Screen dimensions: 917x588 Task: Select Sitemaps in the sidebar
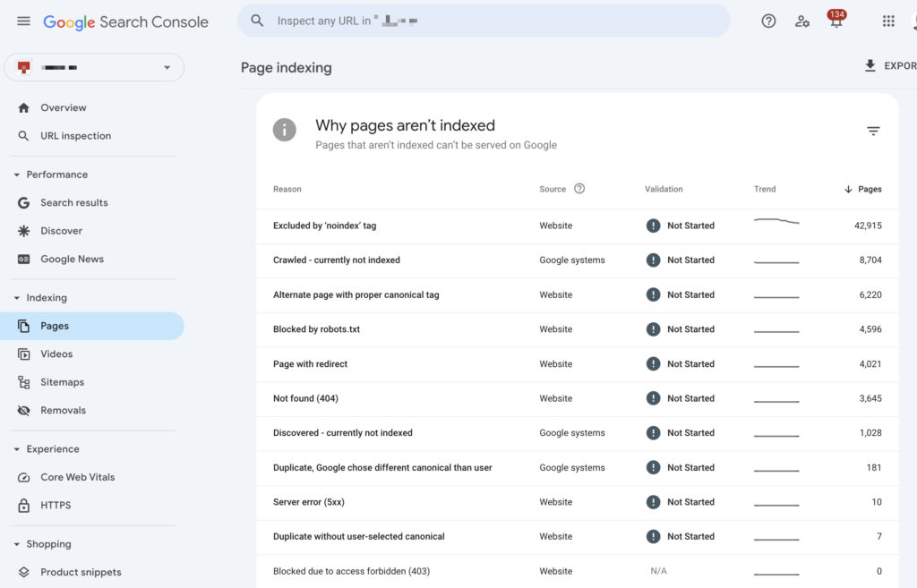click(63, 381)
